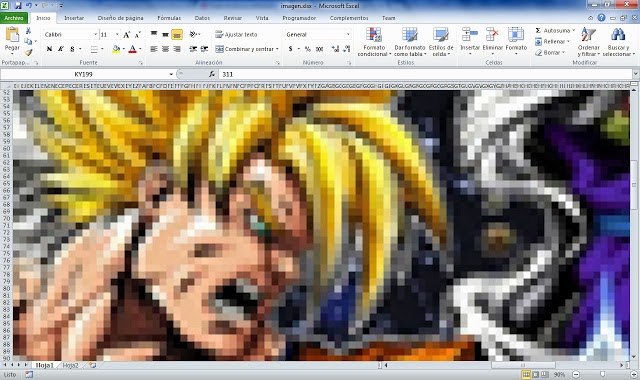Viewport: 640px width, 380px height.
Task: Click the Undo arrow icon
Action: point(29,6)
